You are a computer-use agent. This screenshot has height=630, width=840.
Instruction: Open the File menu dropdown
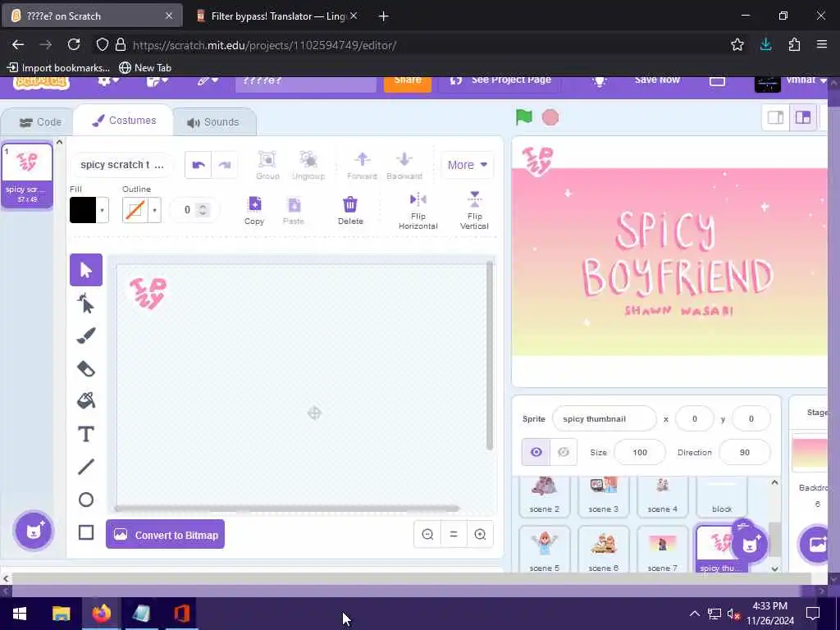157,81
